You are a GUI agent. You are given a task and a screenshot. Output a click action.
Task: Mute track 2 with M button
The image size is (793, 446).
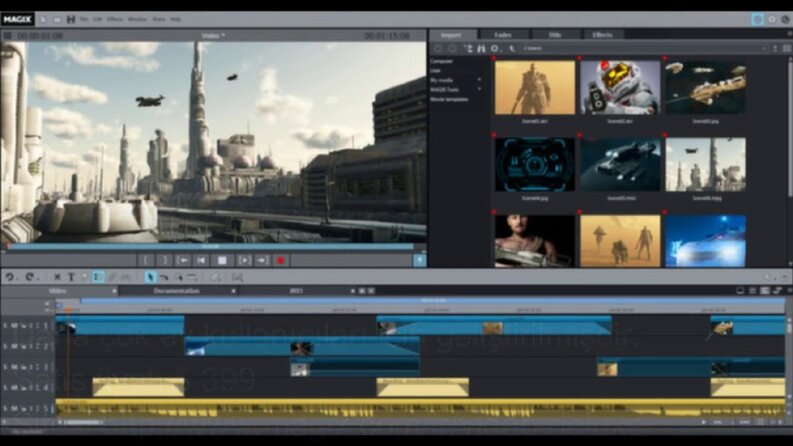(x=14, y=346)
